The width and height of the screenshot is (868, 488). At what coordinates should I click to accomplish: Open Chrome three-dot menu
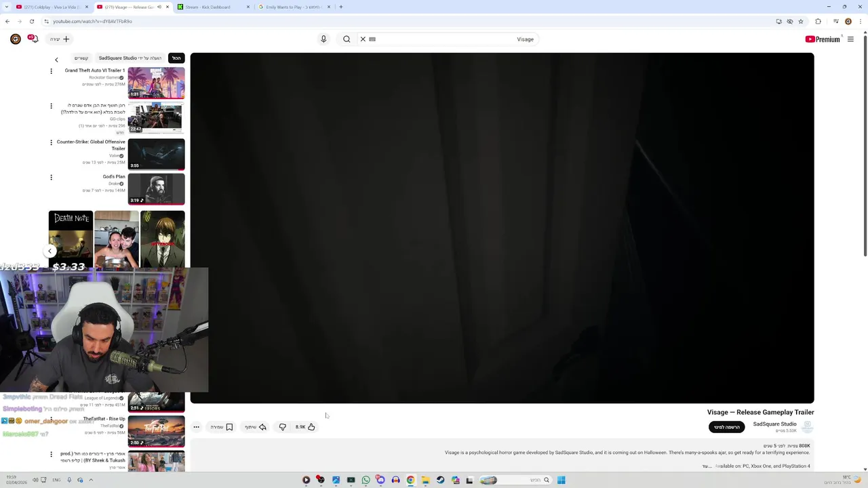coord(861,21)
